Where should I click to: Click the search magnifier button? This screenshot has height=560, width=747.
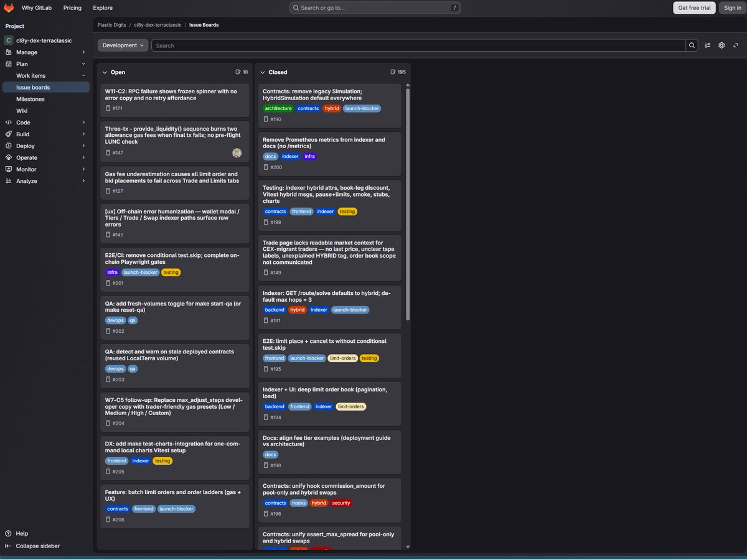(x=692, y=45)
